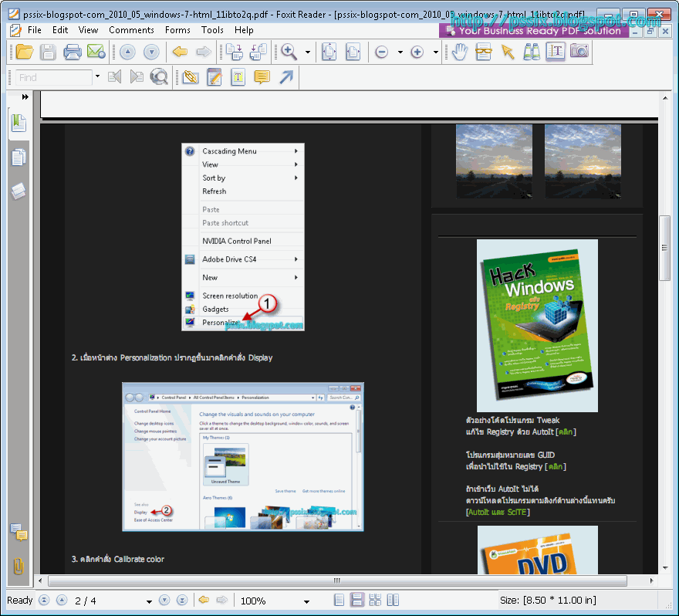The width and height of the screenshot is (679, 616).
Task: Follow the AutoIt และ SciTE link
Action: (x=498, y=512)
